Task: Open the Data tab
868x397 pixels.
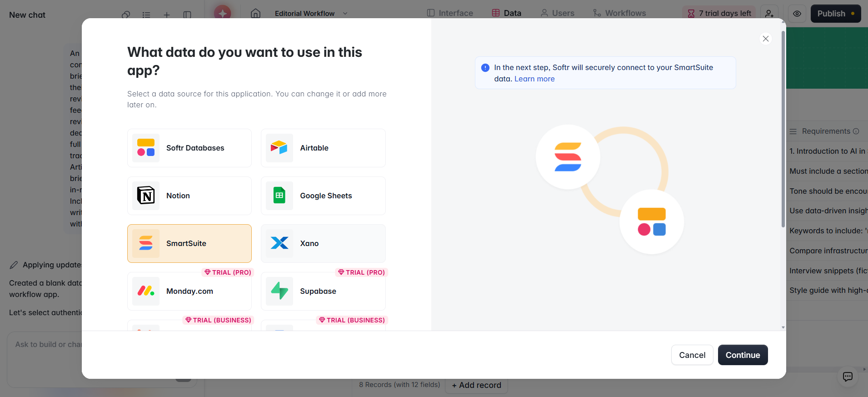Action: [x=507, y=13]
